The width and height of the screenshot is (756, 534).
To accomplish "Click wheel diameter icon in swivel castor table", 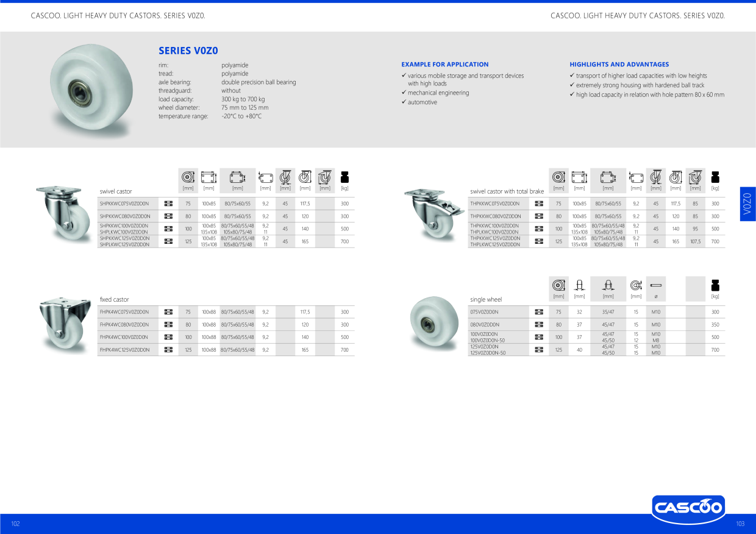I will (x=188, y=177).
